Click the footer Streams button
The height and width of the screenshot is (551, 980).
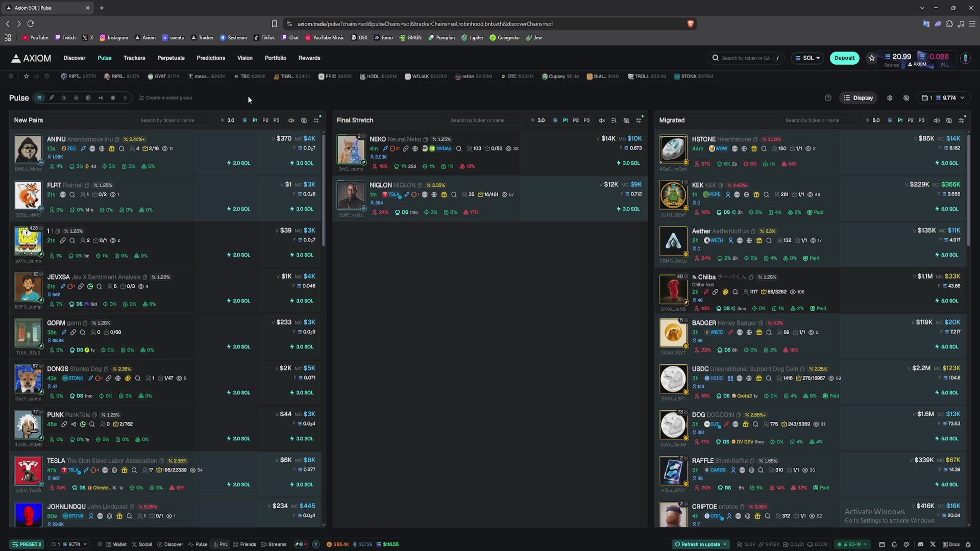point(274,544)
